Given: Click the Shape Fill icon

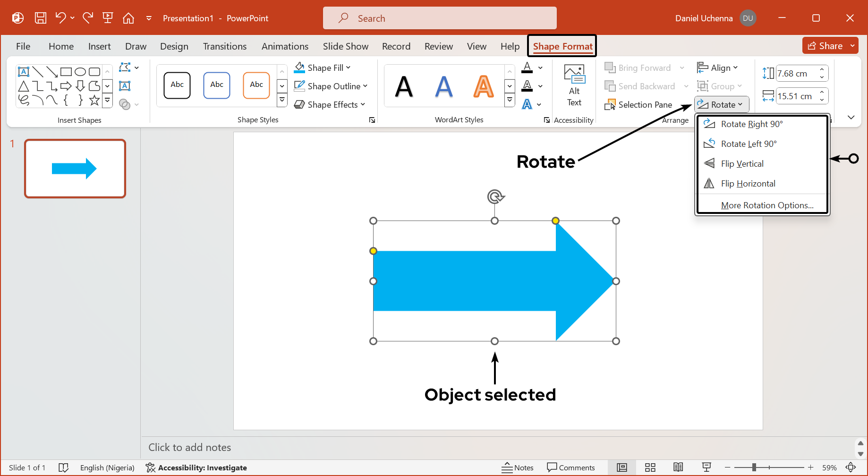Looking at the screenshot, I should coord(299,67).
